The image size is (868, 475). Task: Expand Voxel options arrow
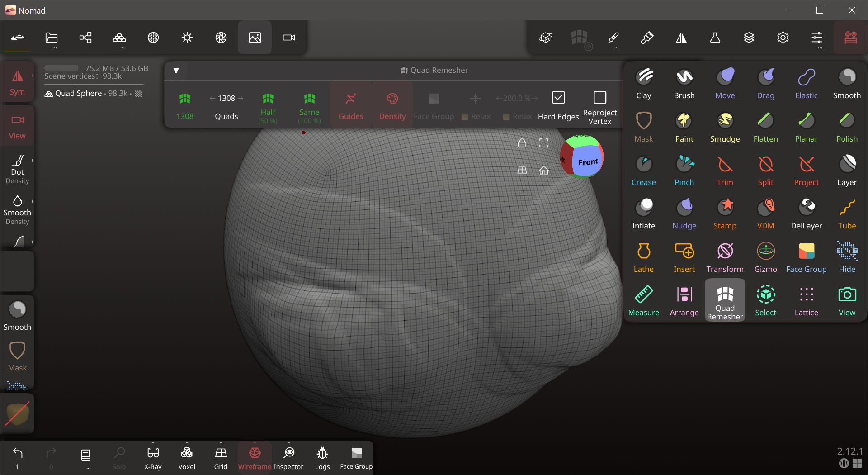pos(187,443)
